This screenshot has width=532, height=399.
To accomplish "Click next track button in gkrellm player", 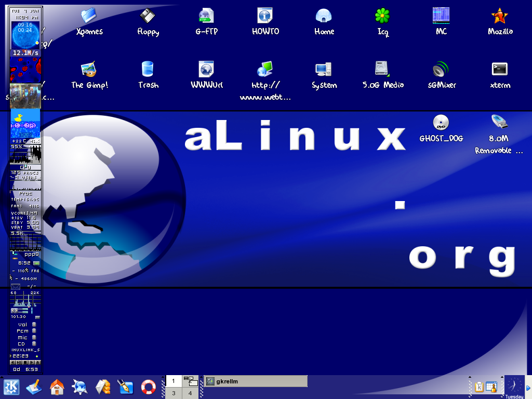I will [x=31, y=362].
